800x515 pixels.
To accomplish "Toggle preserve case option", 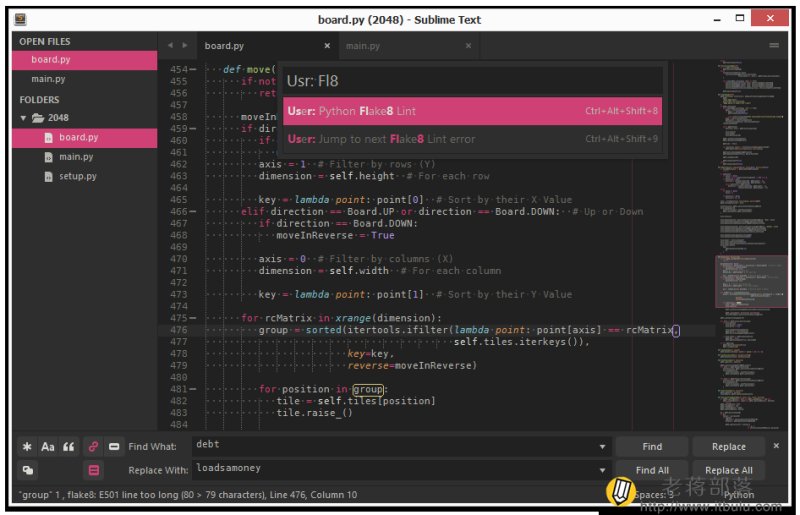I will pos(28,470).
